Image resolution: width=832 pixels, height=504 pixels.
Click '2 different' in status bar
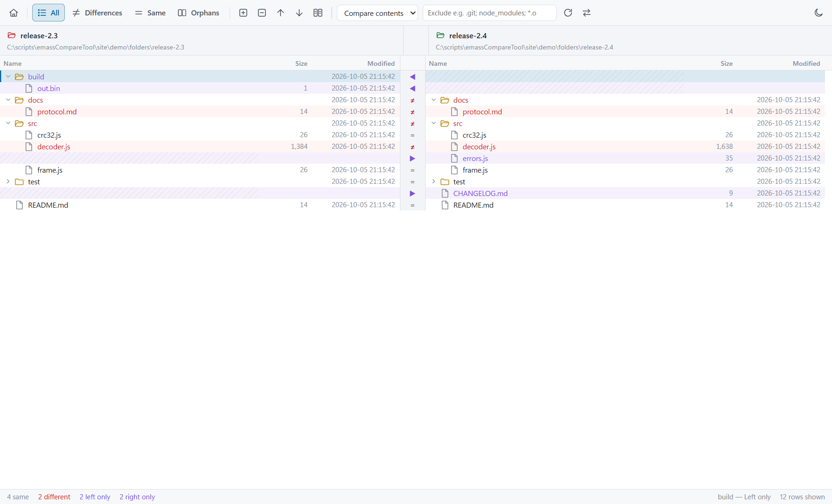click(x=54, y=497)
